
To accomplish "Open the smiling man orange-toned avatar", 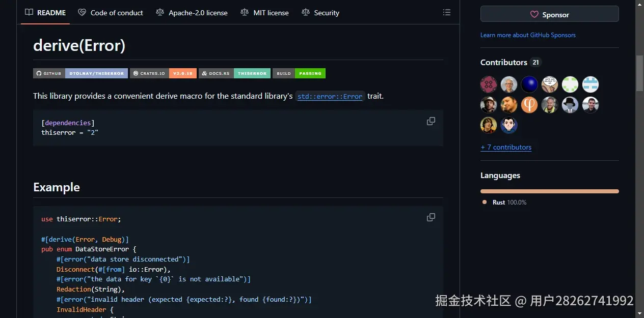I will coord(509,105).
